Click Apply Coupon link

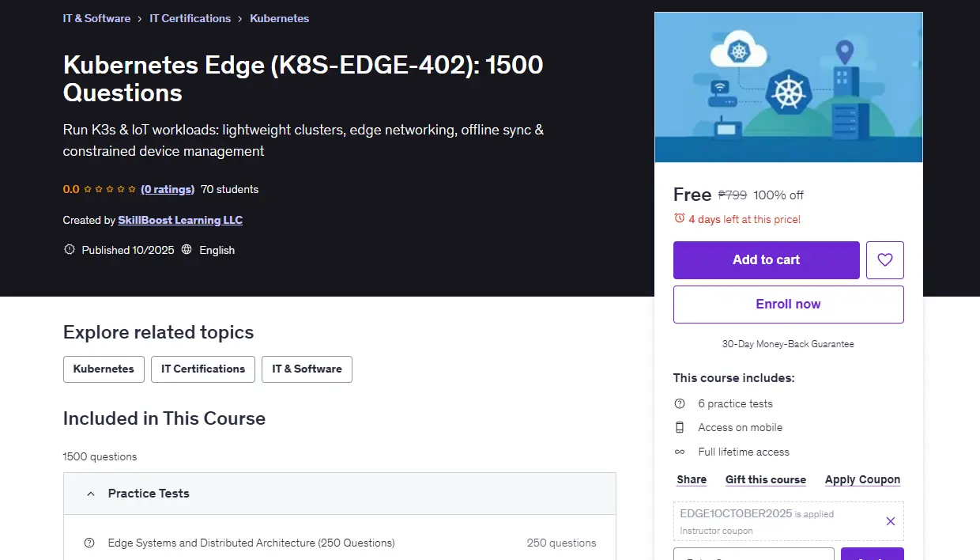pyautogui.click(x=862, y=479)
